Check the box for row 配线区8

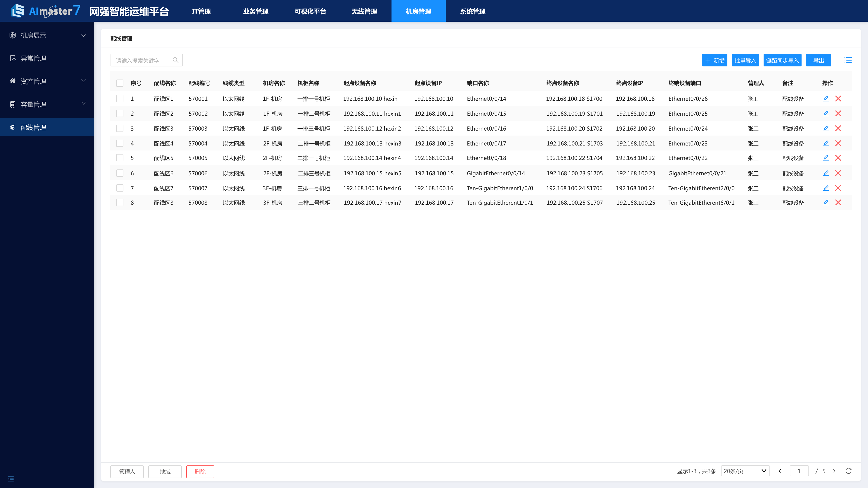(x=120, y=202)
